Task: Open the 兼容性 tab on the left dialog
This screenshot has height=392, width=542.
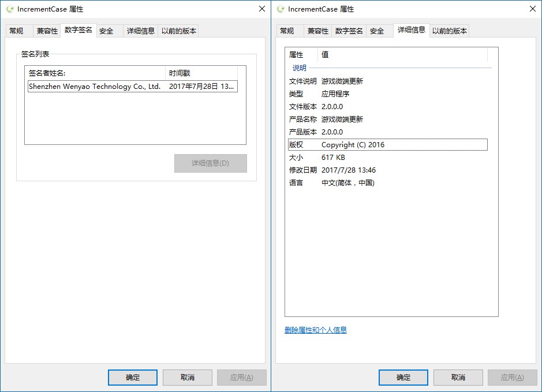Action: click(x=46, y=31)
